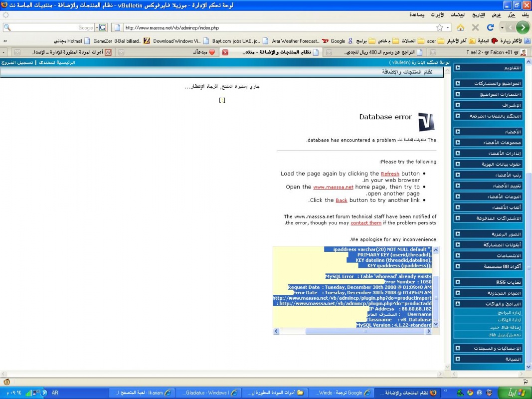Click the إدارة الهاكات sidebar link

pos(509,320)
